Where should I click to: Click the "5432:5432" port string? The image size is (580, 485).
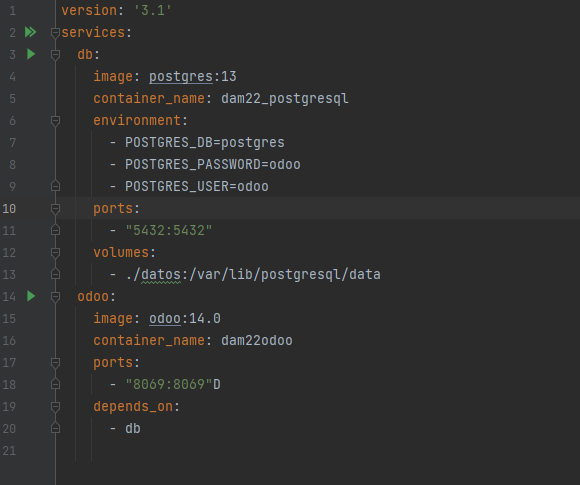169,230
